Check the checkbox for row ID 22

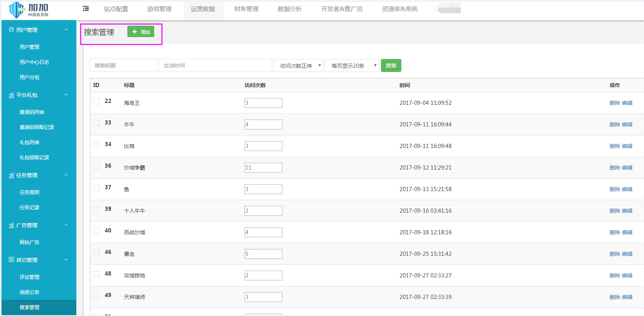[96, 101]
